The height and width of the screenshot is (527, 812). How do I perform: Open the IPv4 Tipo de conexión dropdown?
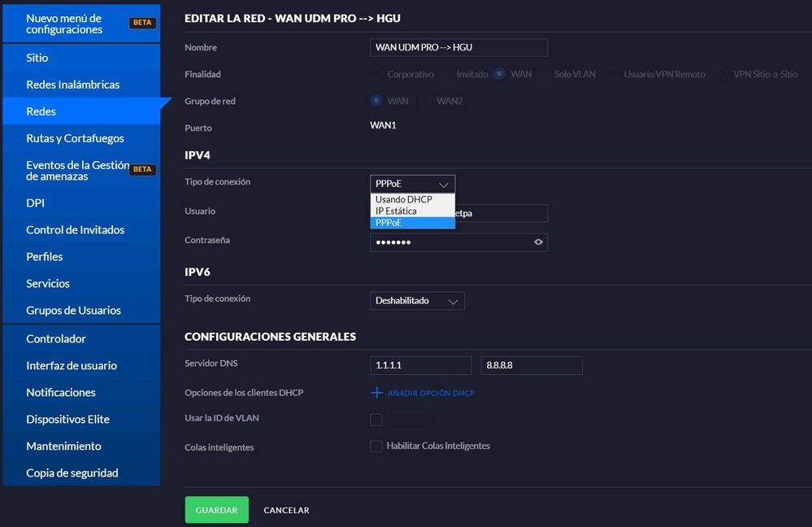click(x=412, y=185)
